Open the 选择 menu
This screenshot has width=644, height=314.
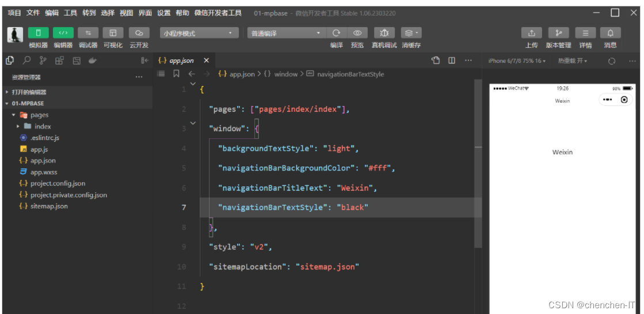click(108, 13)
